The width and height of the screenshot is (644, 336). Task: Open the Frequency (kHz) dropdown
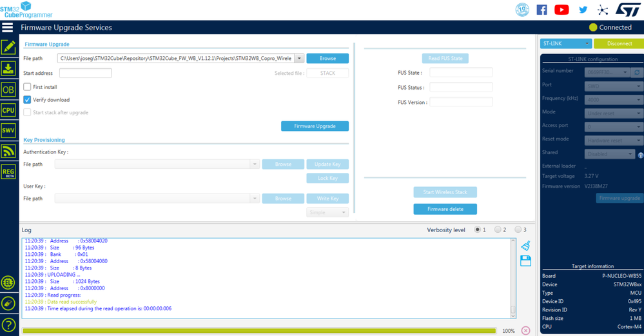pos(614,100)
